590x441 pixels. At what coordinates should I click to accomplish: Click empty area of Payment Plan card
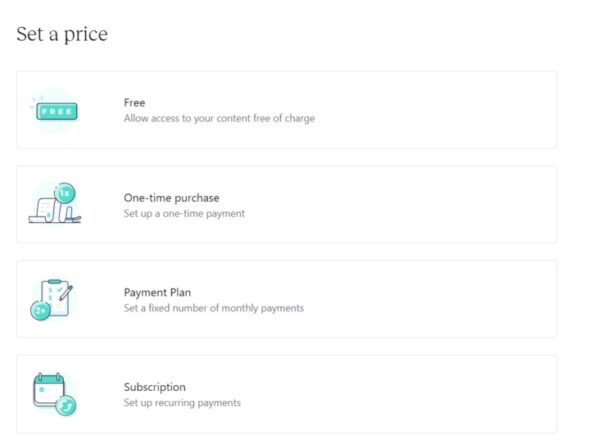[433, 299]
